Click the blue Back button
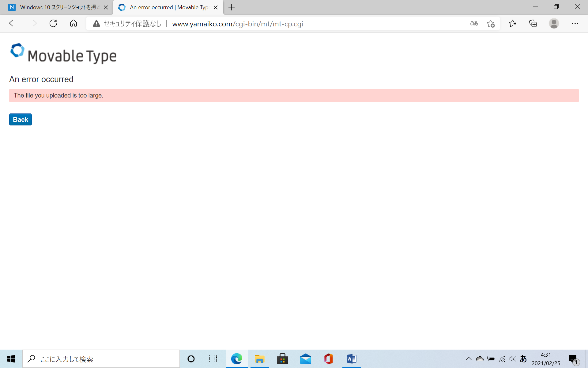588x368 pixels. click(x=21, y=120)
